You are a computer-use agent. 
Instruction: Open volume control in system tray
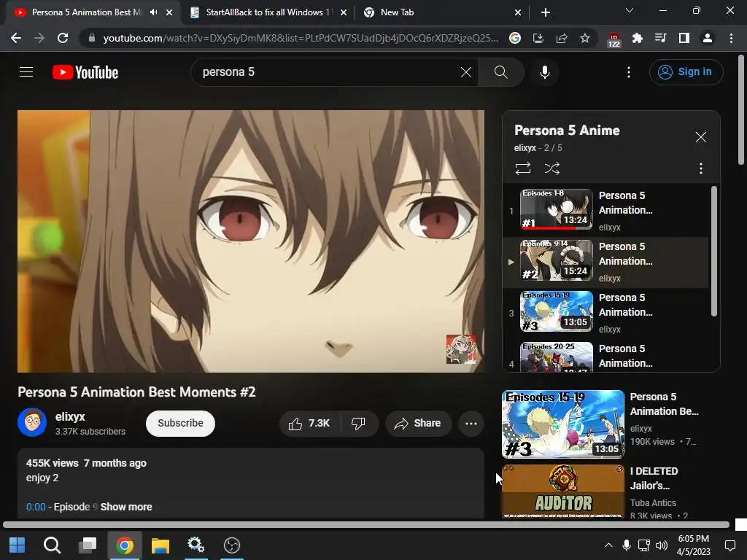661,545
